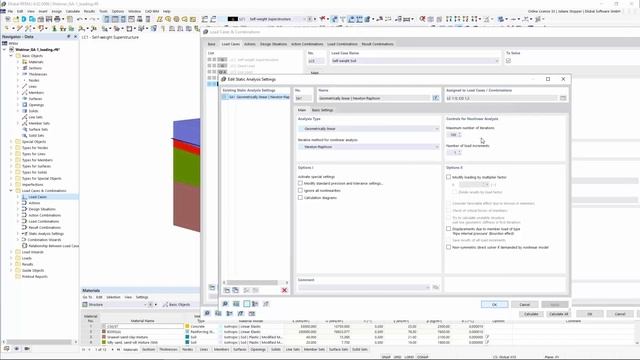Image resolution: width=640 pixels, height=360 pixels.
Task: Select Materials in Navigator tree
Action: (x=36, y=62)
